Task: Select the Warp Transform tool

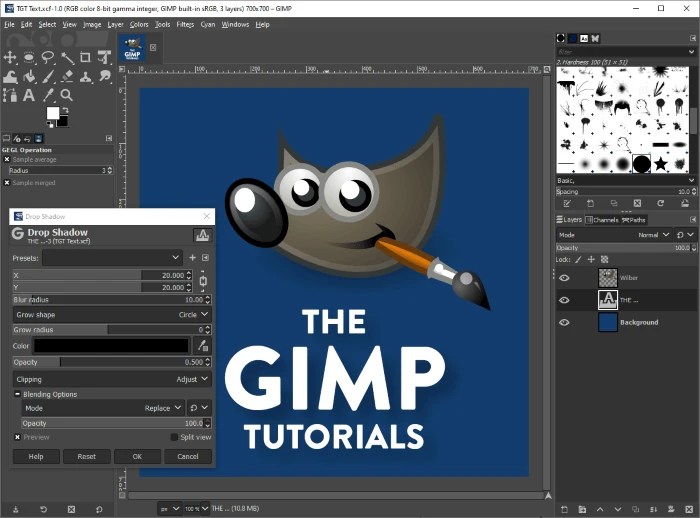Action: [x=10, y=76]
